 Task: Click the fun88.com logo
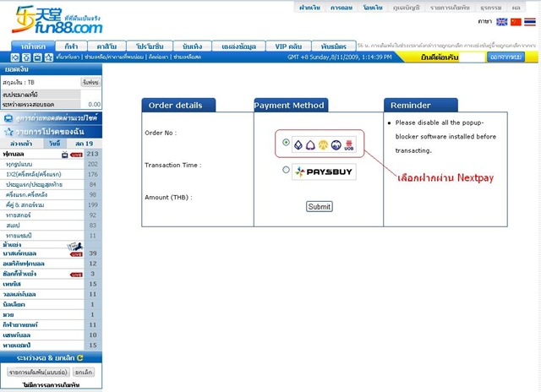[x=57, y=20]
